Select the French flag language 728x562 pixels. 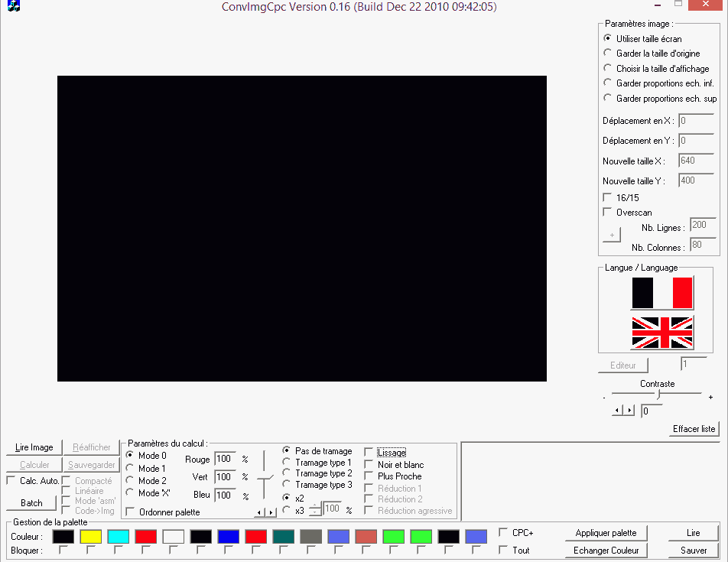pos(662,293)
